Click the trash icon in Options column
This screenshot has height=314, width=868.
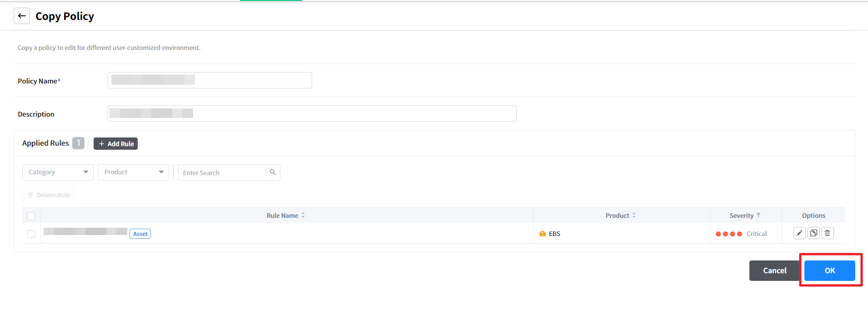[x=828, y=233]
